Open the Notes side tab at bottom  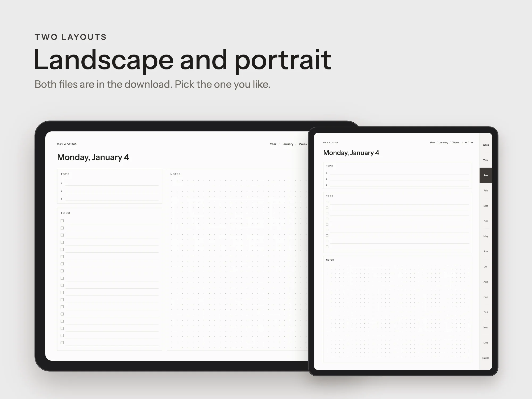486,358
